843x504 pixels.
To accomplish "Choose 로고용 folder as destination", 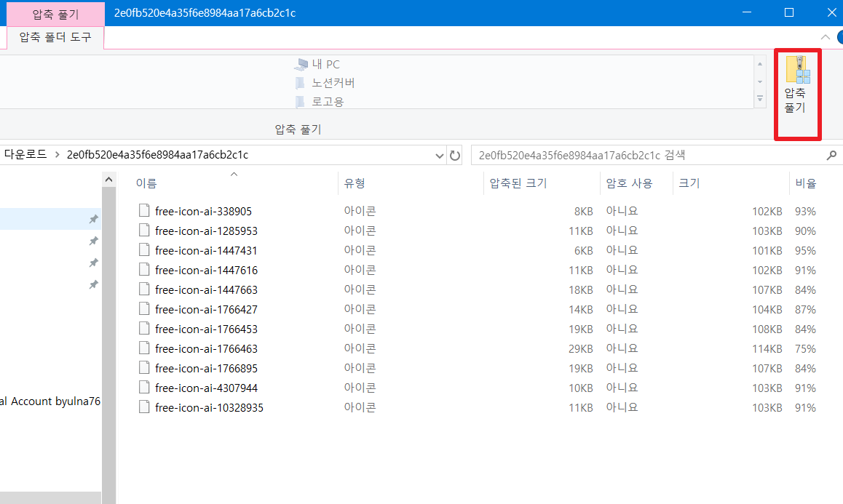I will coord(320,102).
